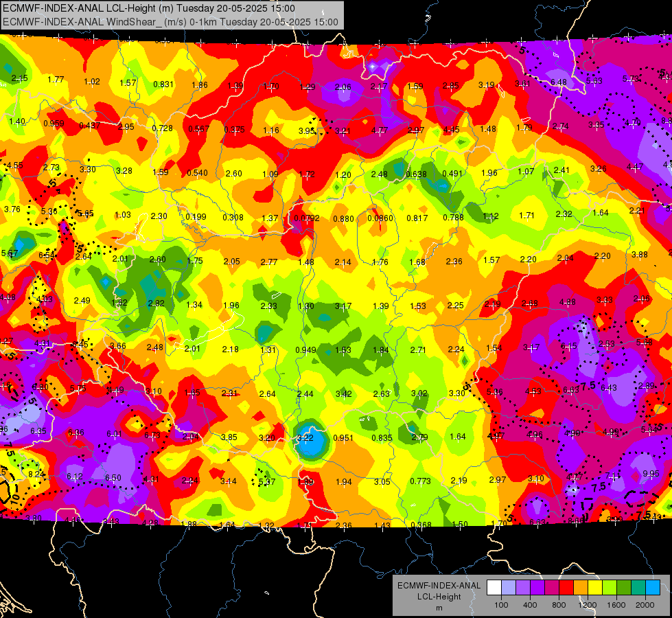This screenshot has width=672, height=618.
Task: Click the wind shear value 0.0860
Action: (380, 218)
